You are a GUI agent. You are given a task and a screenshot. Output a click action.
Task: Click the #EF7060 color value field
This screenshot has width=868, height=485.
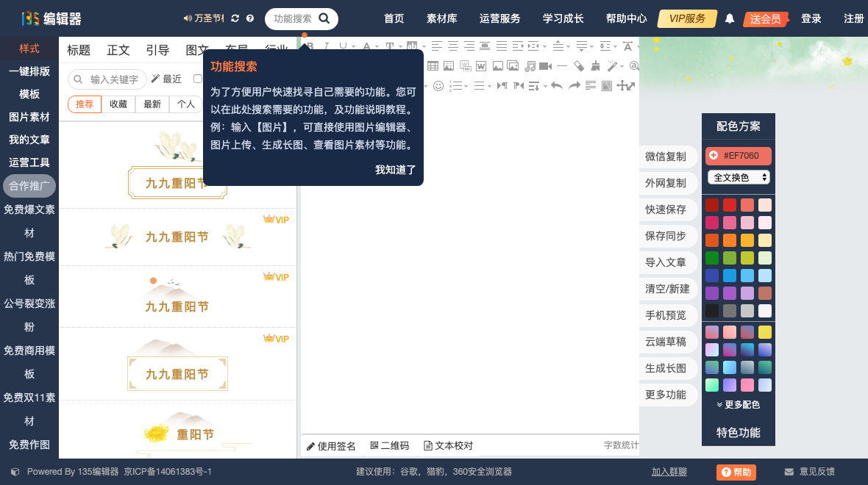click(739, 156)
